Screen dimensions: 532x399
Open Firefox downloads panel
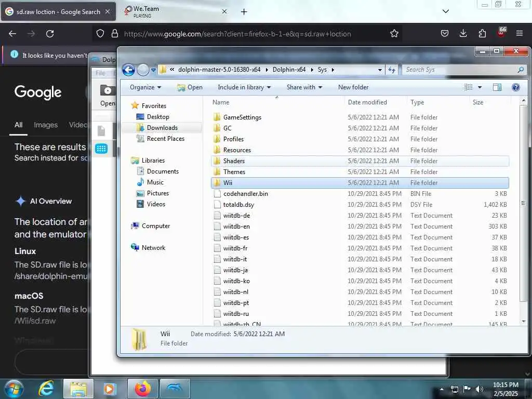click(463, 33)
